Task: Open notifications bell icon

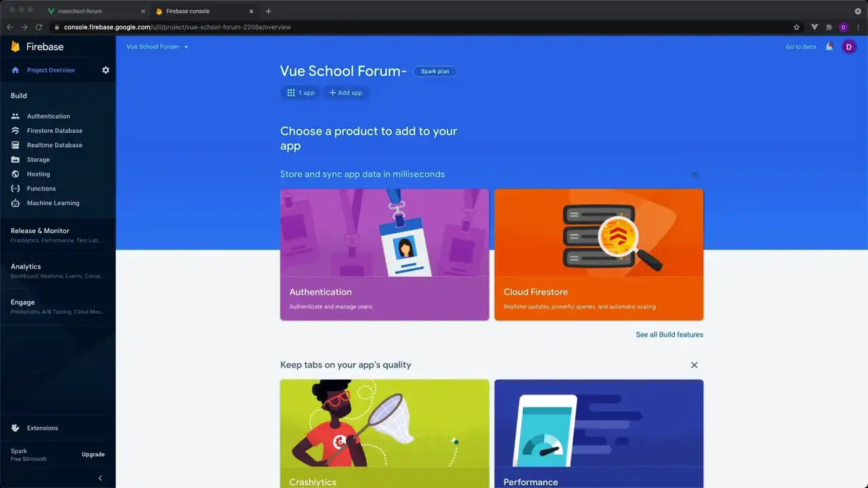Action: point(829,47)
